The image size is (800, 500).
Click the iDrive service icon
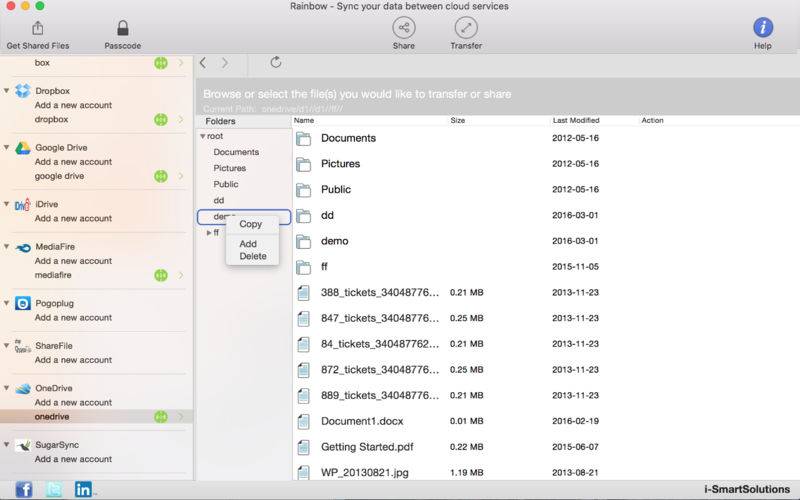(22, 204)
